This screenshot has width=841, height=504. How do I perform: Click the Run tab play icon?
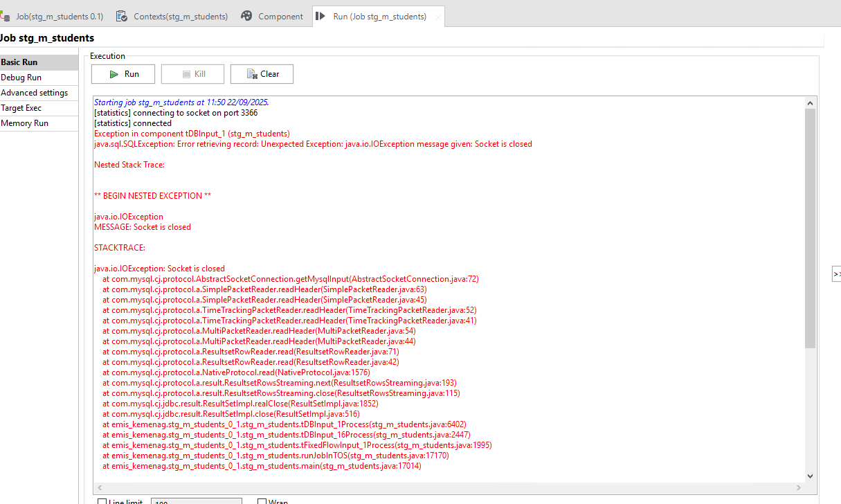320,16
